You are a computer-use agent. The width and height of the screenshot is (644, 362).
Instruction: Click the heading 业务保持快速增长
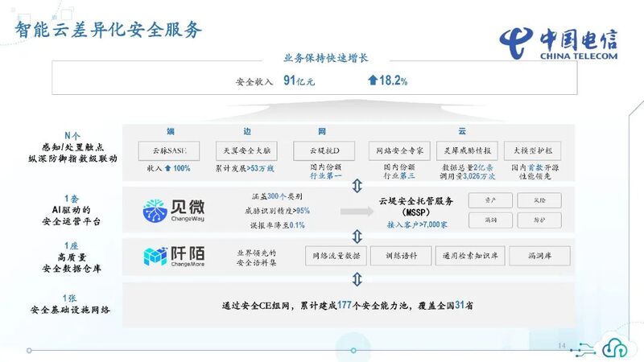(326, 58)
